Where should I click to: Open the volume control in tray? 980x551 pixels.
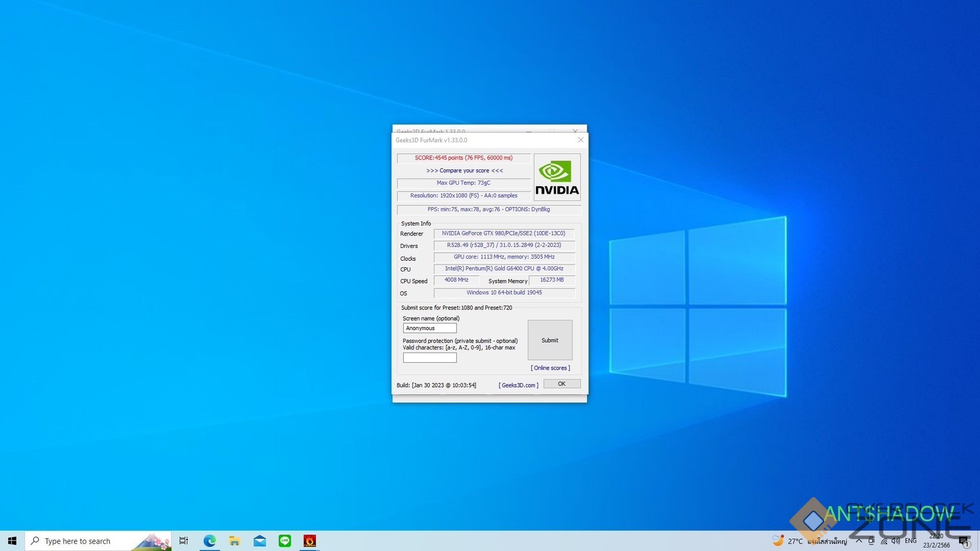896,541
